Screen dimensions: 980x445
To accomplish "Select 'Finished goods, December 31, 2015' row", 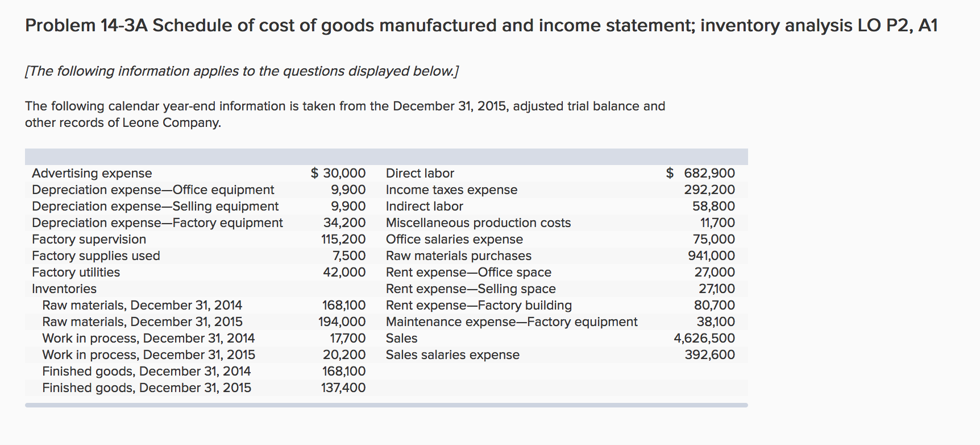I will coord(147,388).
